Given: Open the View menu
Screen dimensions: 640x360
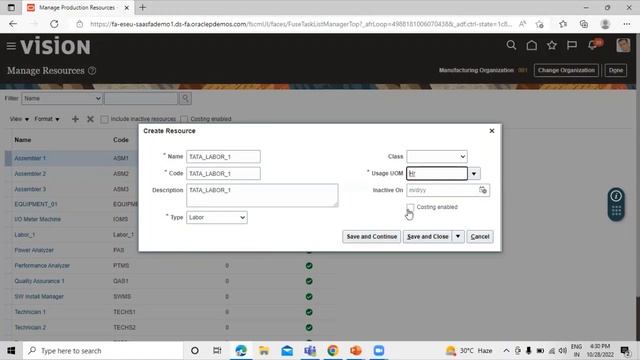Looking at the screenshot, I should [x=19, y=119].
